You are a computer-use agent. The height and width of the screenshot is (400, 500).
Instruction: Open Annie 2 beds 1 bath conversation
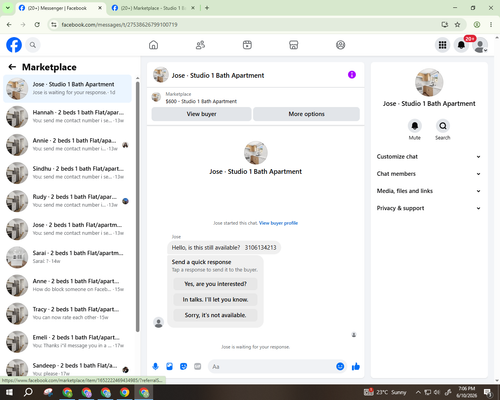(x=67, y=145)
